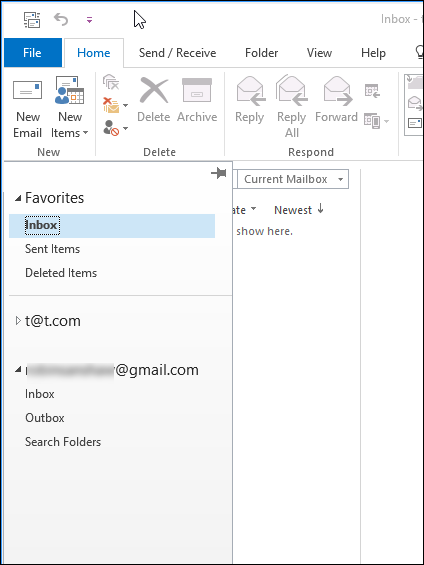Viewport: 424px width, 565px height.
Task: Switch to the View tab
Action: point(319,53)
